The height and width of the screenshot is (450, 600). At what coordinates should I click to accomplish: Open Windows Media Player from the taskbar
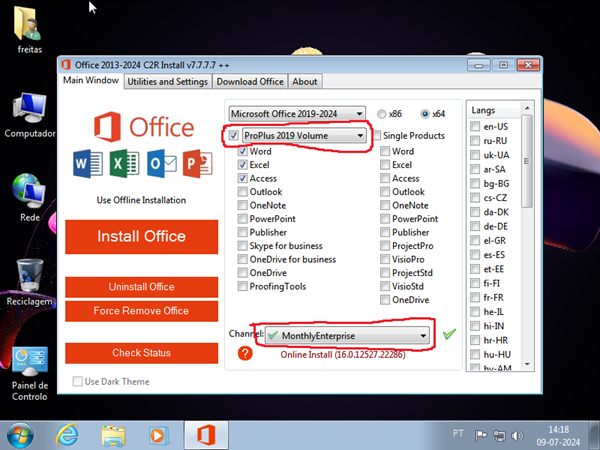click(158, 435)
